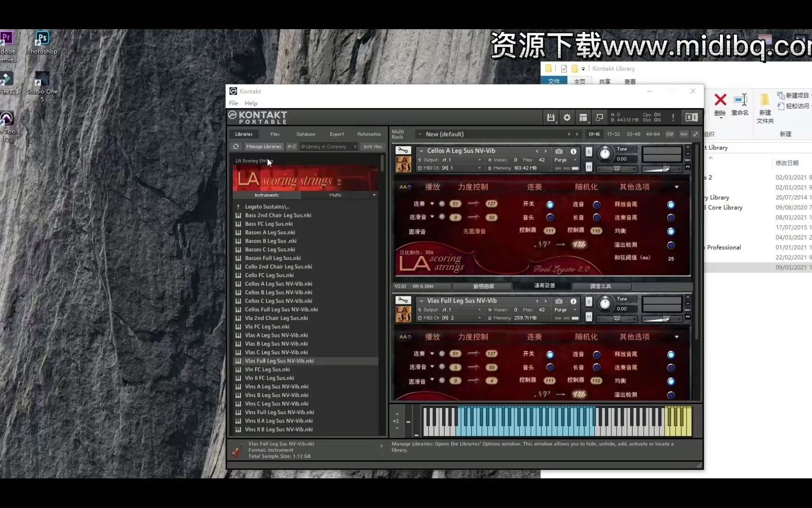This screenshot has height=508, width=812.
Task: Click camera snapshot icon on Cellos A
Action: pyautogui.click(x=559, y=151)
